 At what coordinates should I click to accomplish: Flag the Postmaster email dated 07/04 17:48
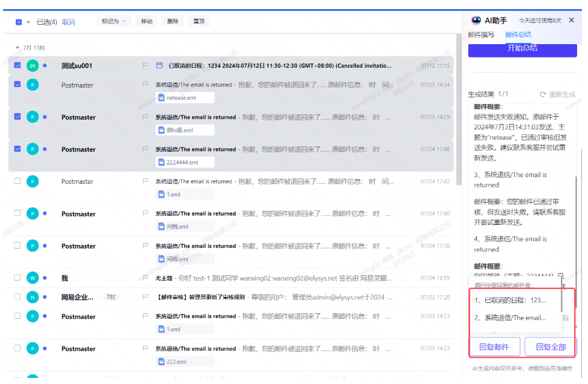tap(145, 149)
